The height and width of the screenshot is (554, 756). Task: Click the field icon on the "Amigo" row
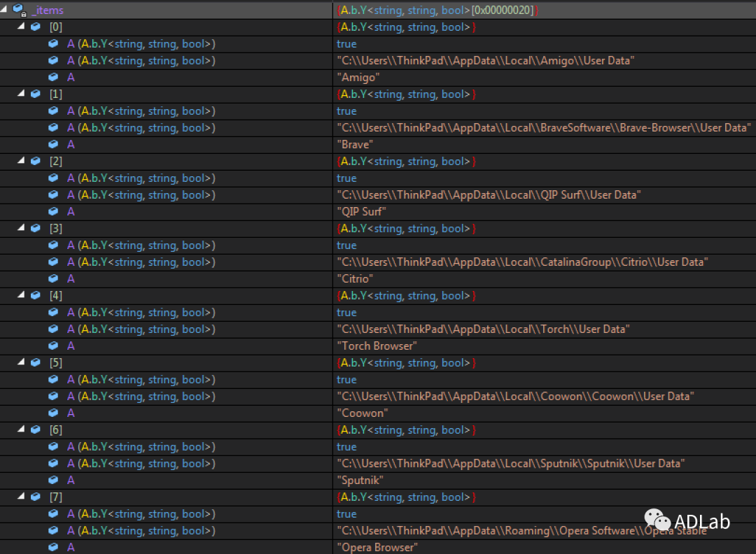click(x=53, y=77)
